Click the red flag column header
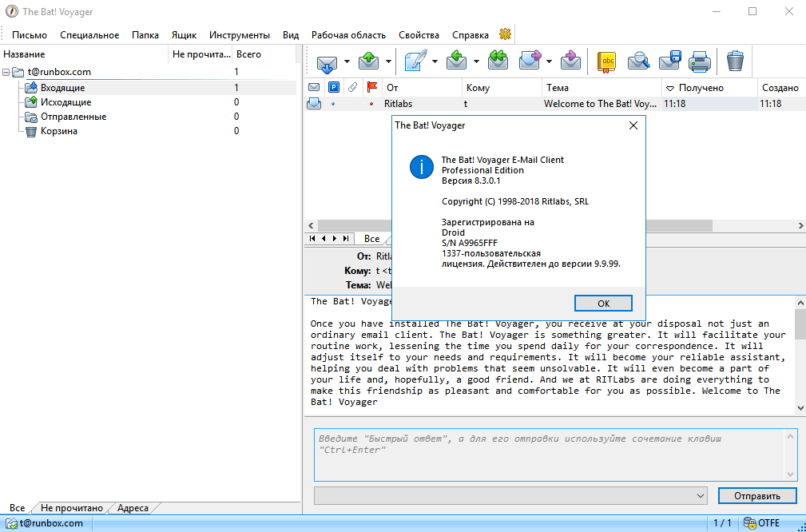Image resolution: width=806 pixels, height=532 pixels. [372, 87]
